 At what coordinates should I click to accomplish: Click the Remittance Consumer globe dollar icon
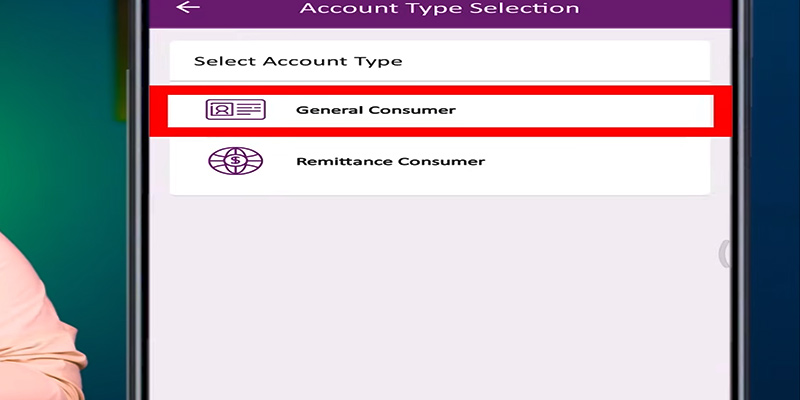click(235, 161)
